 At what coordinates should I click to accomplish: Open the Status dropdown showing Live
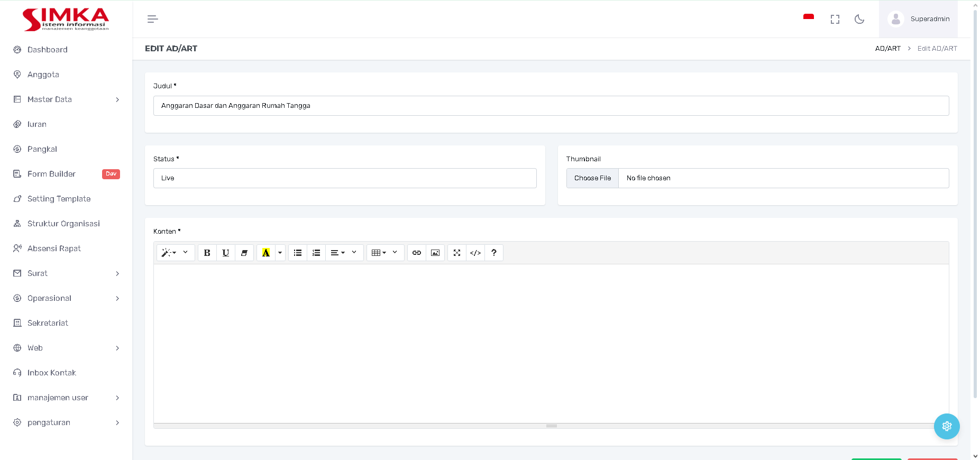click(x=345, y=178)
